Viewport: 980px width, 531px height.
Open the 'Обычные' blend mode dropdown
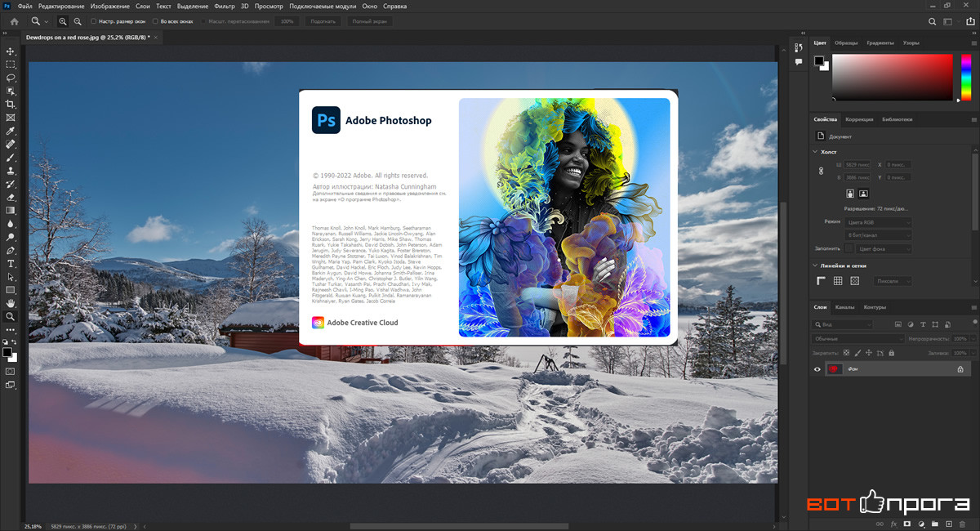(x=858, y=338)
